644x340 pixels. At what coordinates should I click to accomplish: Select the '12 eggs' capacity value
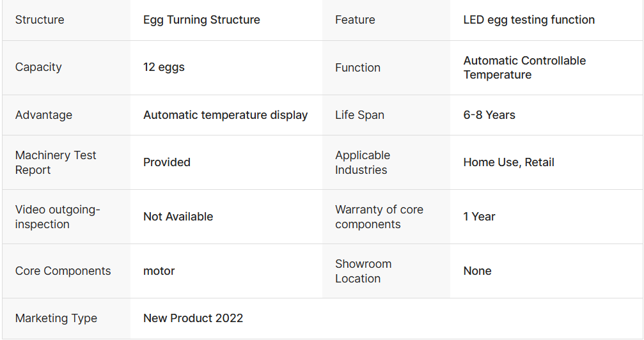(164, 67)
